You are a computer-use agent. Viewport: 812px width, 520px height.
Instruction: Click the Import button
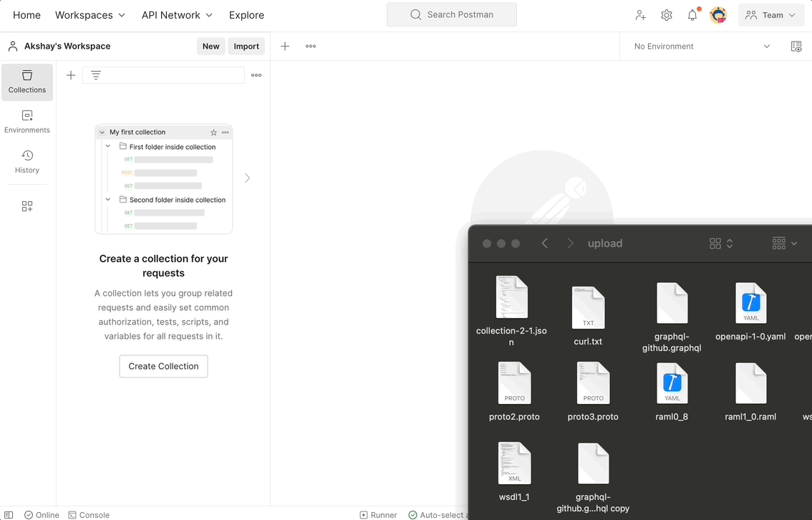pos(246,46)
